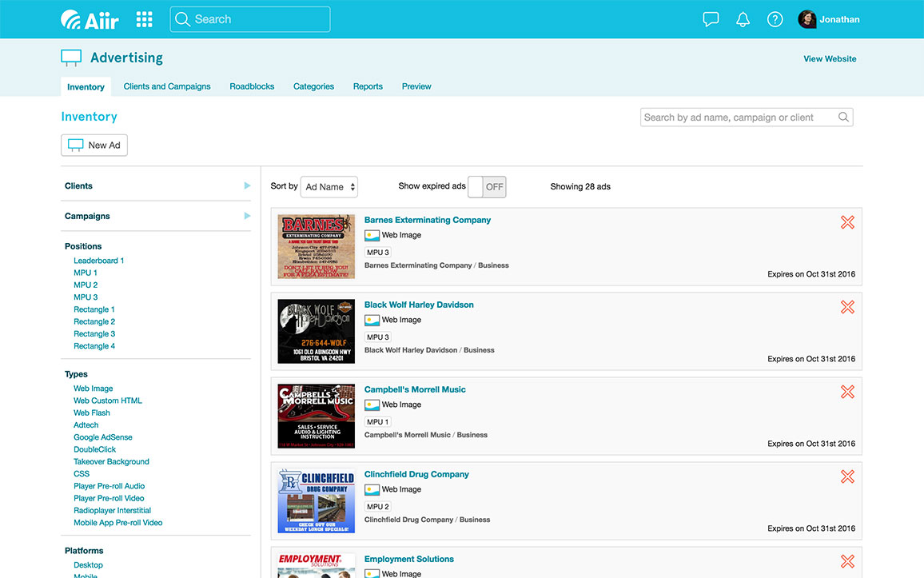Open the Clients and Campaigns tab

click(167, 86)
